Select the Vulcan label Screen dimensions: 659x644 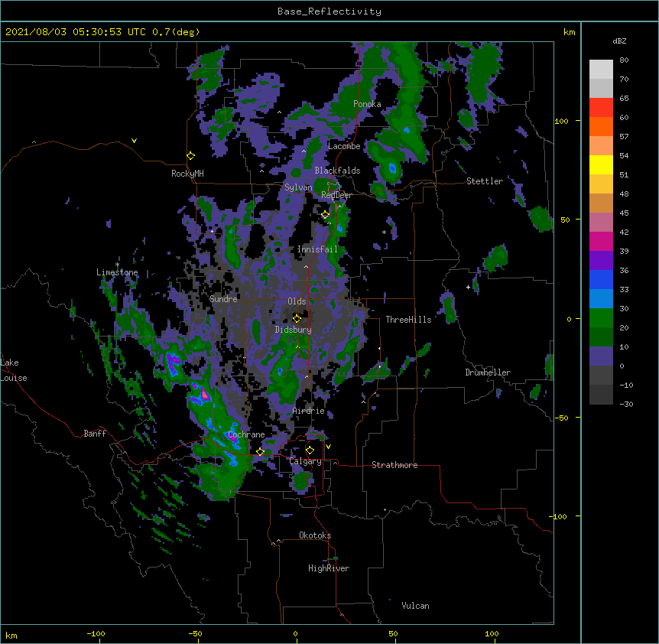click(x=415, y=606)
